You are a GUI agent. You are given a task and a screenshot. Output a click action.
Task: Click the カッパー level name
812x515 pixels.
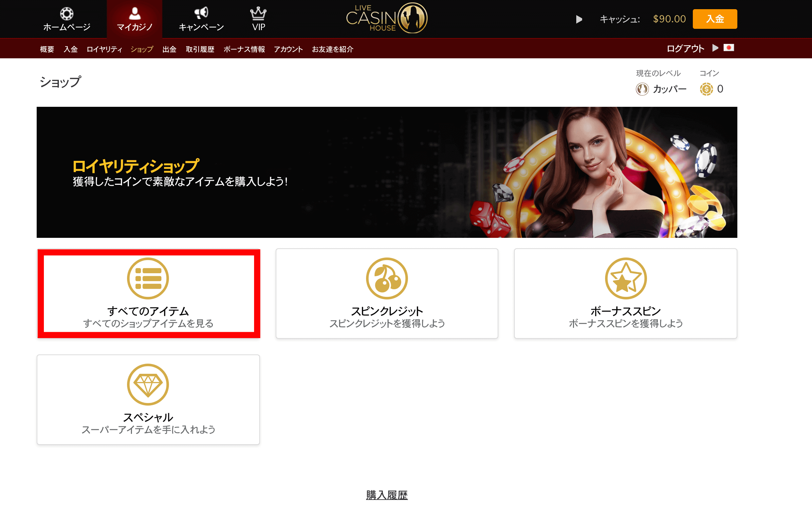[x=670, y=89]
